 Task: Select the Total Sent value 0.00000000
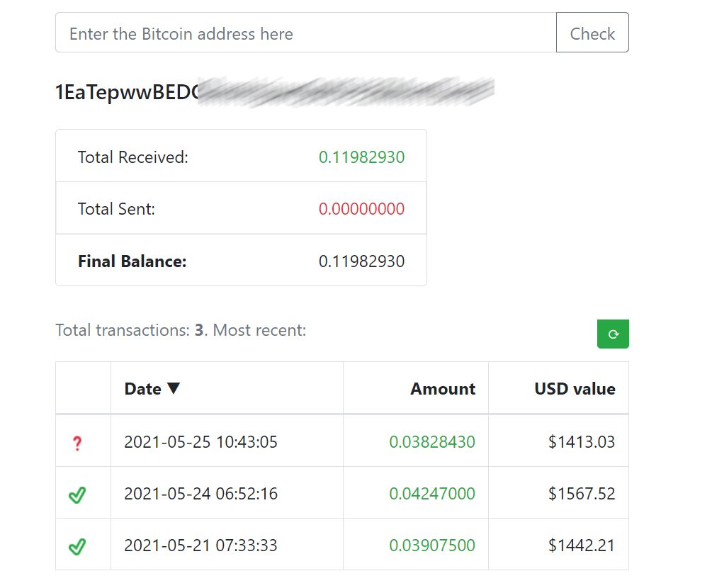(361, 209)
